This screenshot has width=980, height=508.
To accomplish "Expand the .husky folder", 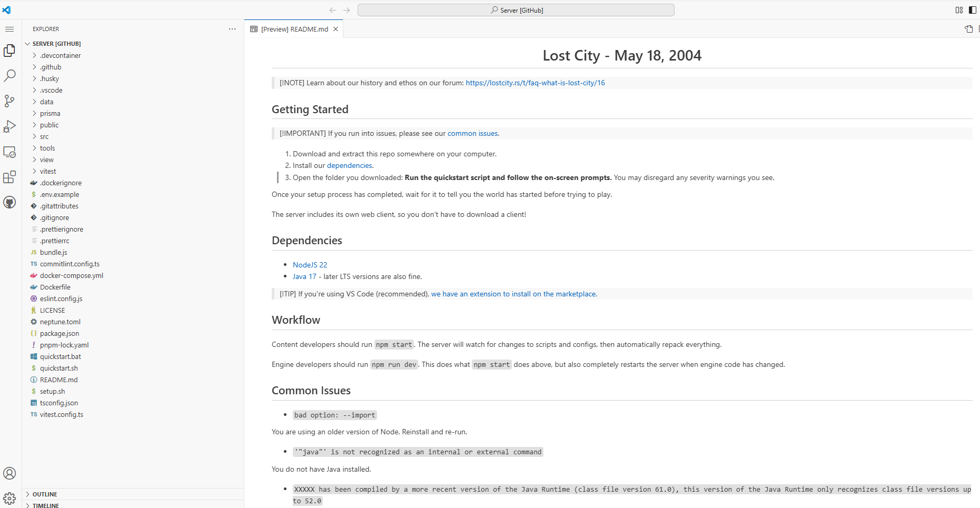I will tap(133, 78).
